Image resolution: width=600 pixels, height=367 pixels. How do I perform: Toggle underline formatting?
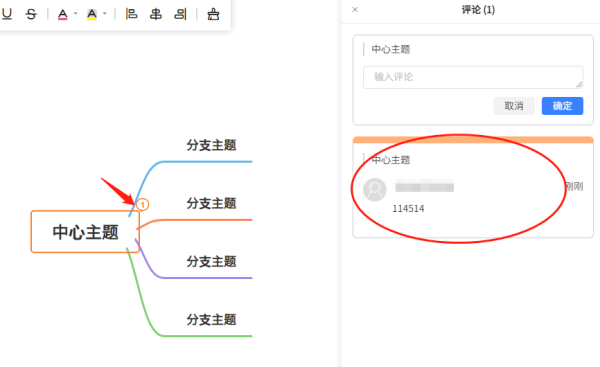[x=7, y=14]
